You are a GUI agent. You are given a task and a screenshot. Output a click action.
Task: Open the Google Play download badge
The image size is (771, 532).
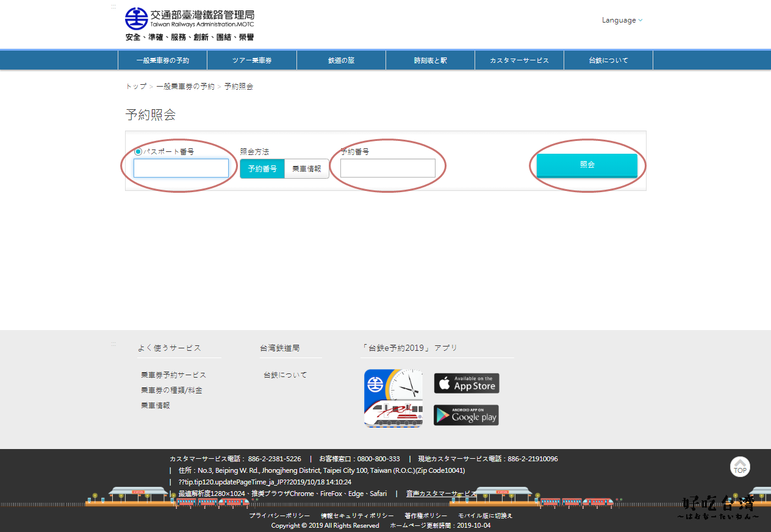tap(466, 415)
